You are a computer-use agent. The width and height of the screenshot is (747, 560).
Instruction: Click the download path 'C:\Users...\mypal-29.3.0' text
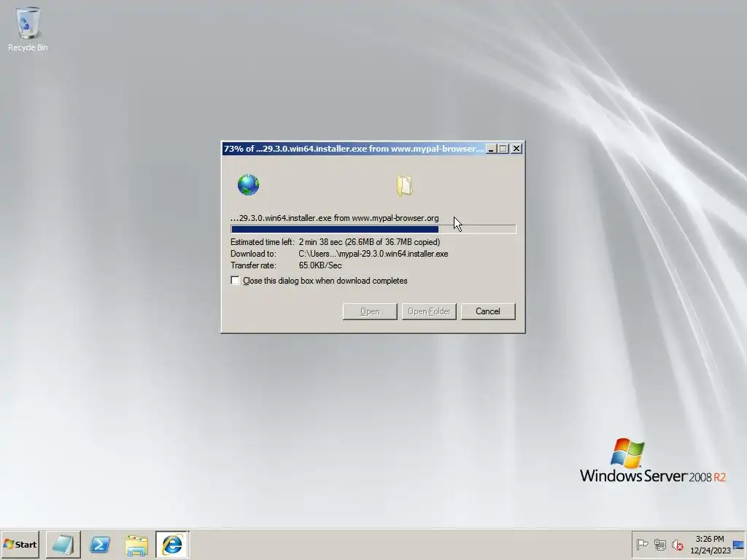coord(373,254)
